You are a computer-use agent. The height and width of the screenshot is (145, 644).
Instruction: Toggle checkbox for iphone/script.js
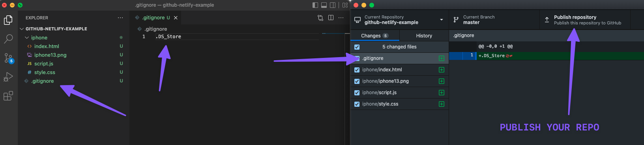tap(357, 93)
